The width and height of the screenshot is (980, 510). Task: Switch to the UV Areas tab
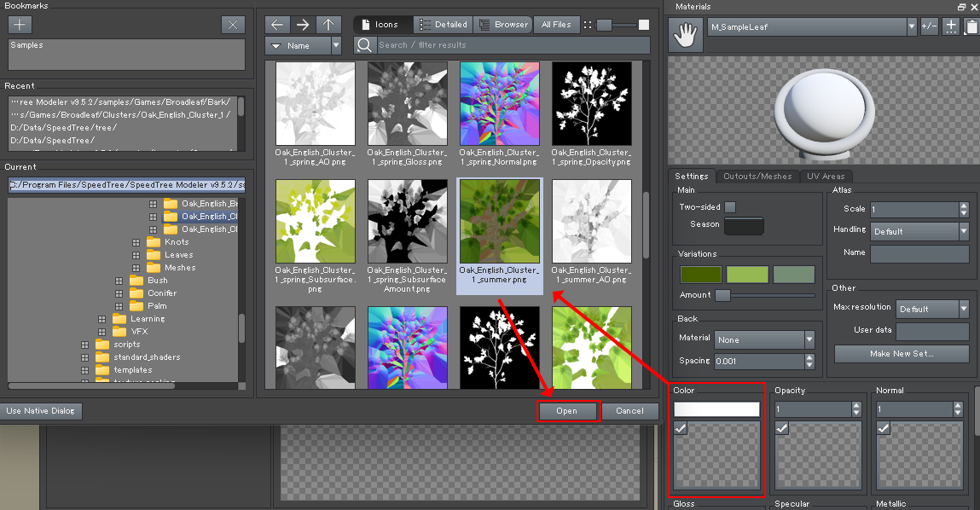pos(825,177)
